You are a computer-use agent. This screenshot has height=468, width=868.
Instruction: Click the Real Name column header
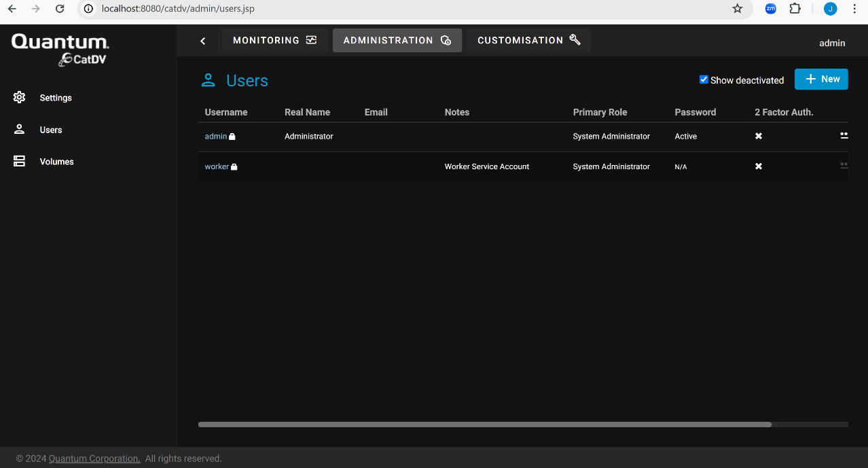tap(307, 112)
